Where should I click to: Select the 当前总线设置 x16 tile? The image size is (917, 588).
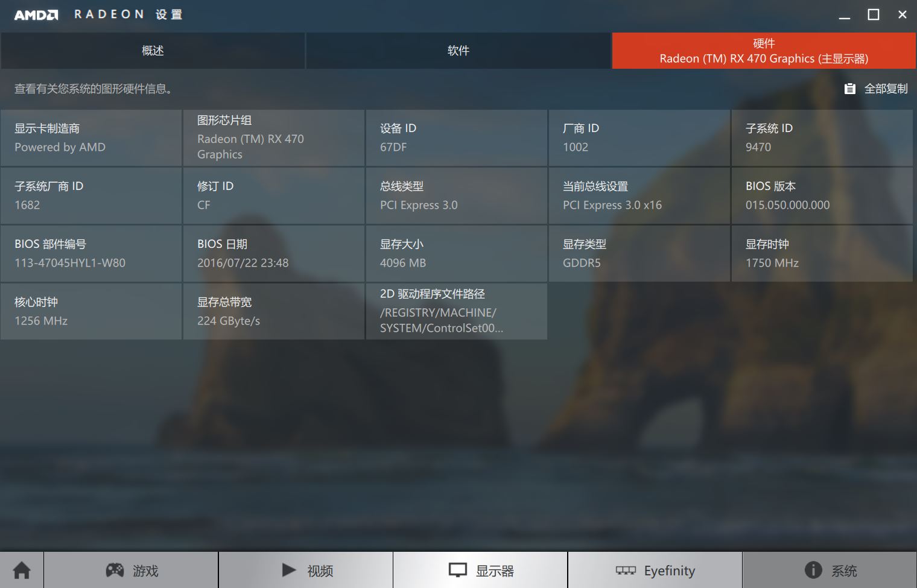[x=639, y=195]
